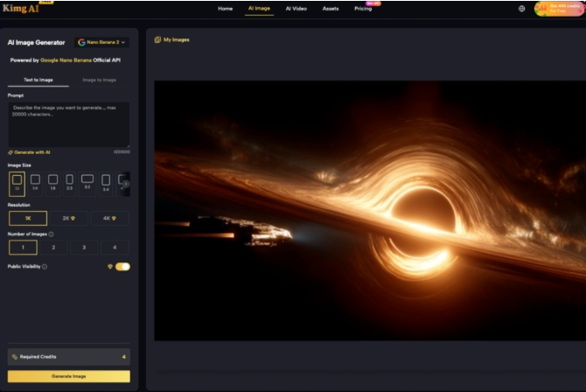This screenshot has height=392, width=586.
Task: Toggle the Public Visibility switch
Action: click(122, 267)
